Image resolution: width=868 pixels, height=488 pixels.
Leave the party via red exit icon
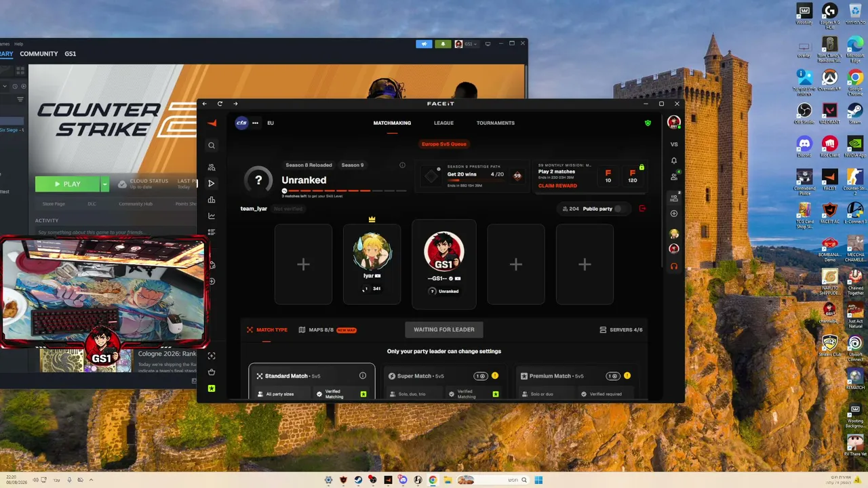(x=642, y=209)
